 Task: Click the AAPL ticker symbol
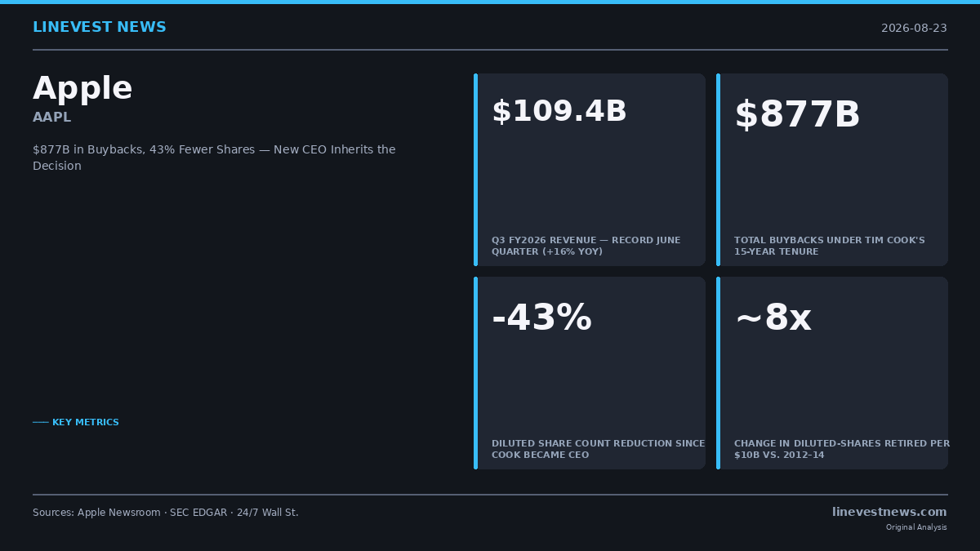click(52, 118)
